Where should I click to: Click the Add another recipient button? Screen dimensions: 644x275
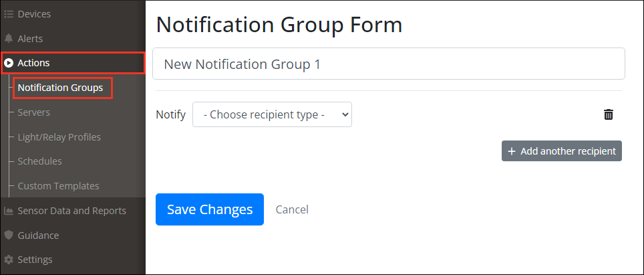[x=562, y=151]
